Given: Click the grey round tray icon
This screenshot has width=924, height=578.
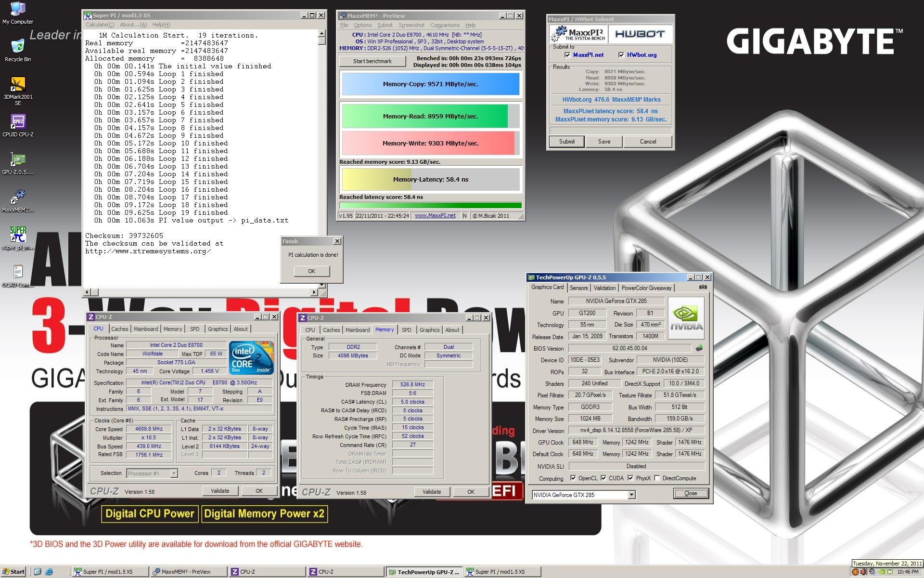Looking at the screenshot, I should [x=872, y=572].
